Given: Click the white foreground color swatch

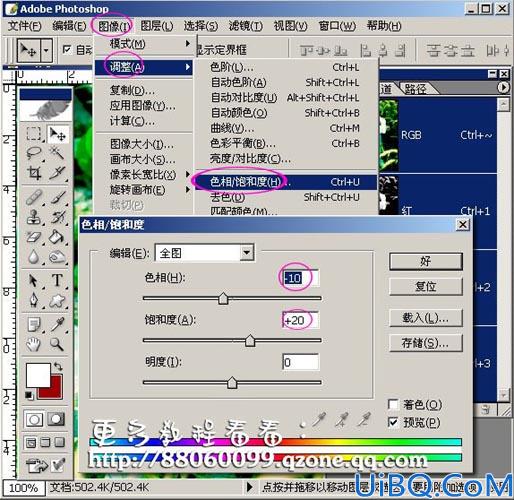Looking at the screenshot, I should click(38, 375).
